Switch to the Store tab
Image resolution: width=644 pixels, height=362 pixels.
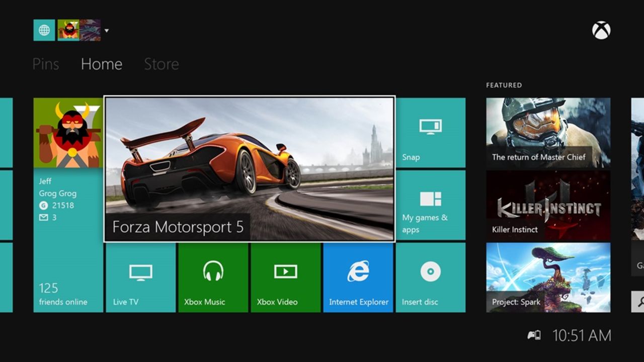pyautogui.click(x=161, y=64)
